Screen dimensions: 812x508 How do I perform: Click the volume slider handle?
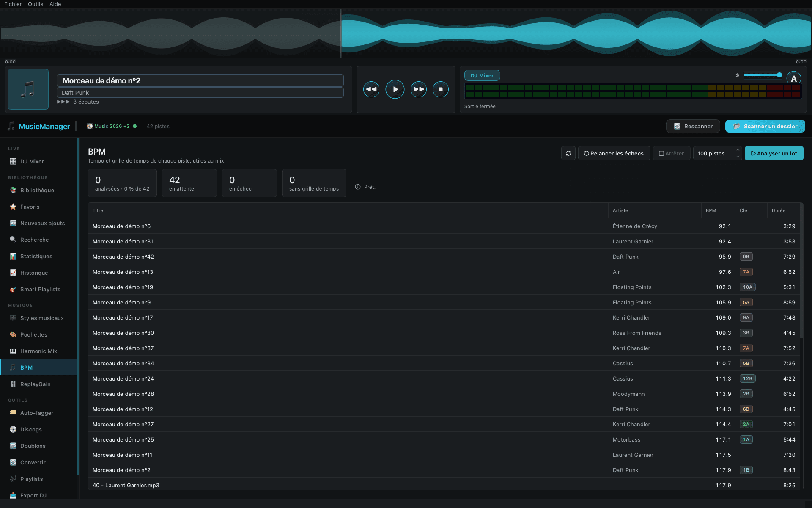point(779,75)
